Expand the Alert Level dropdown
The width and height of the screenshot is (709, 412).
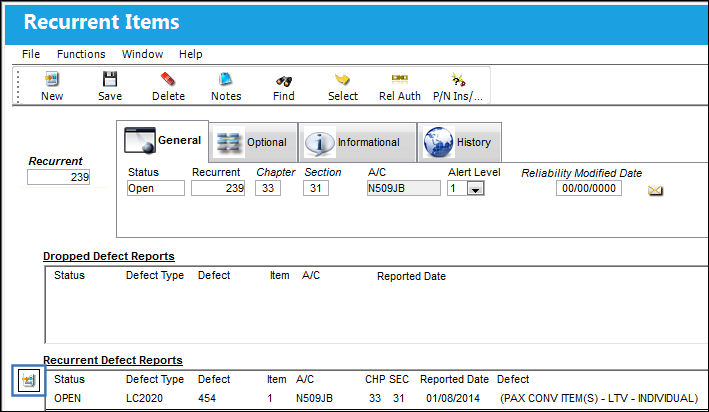[475, 189]
